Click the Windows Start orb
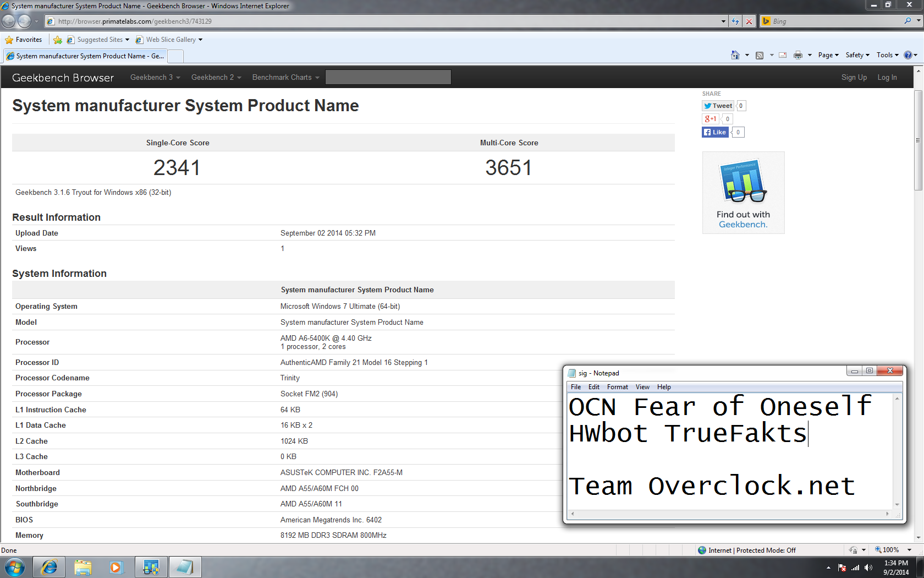This screenshot has height=578, width=924. [15, 567]
